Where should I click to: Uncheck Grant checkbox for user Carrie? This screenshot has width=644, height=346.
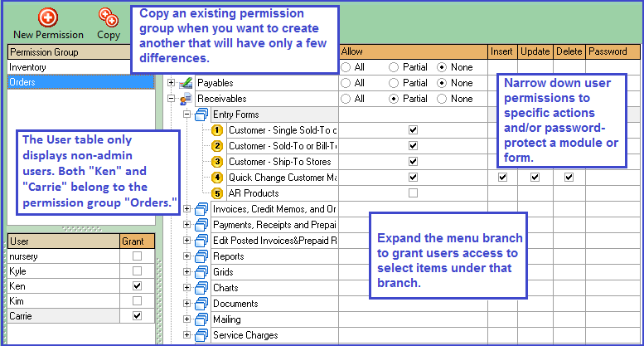point(138,316)
